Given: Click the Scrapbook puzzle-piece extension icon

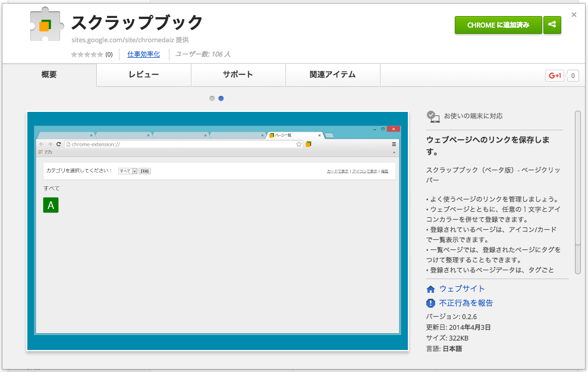Looking at the screenshot, I should (x=46, y=24).
